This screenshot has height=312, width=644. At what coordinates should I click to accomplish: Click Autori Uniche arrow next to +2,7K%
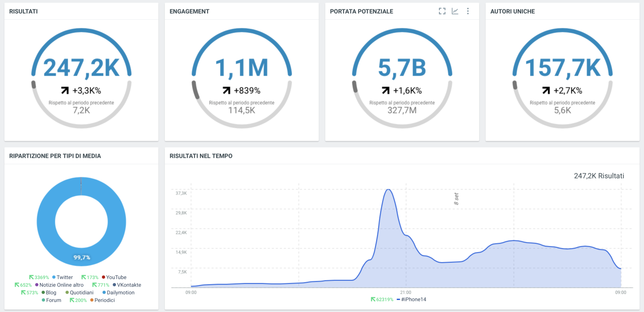click(546, 90)
